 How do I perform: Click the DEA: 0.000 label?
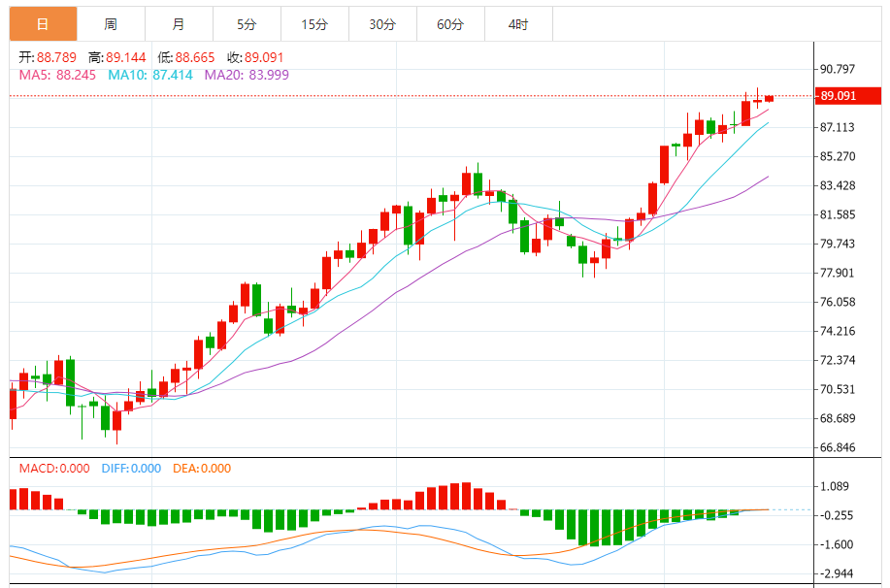pyautogui.click(x=202, y=468)
